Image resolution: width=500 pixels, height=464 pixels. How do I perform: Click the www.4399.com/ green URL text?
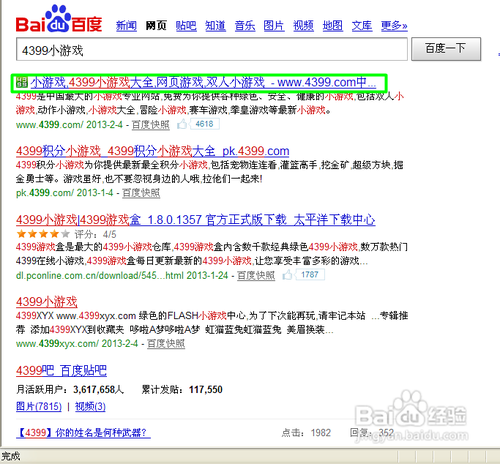(x=49, y=125)
